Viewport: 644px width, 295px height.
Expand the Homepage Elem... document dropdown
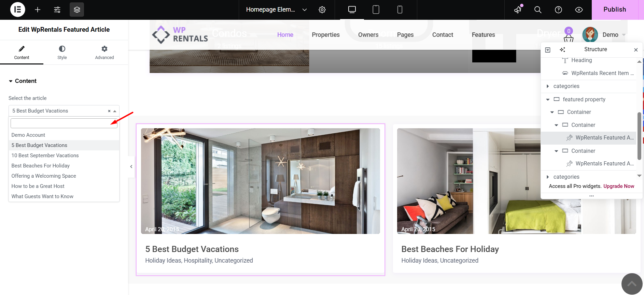tap(305, 10)
